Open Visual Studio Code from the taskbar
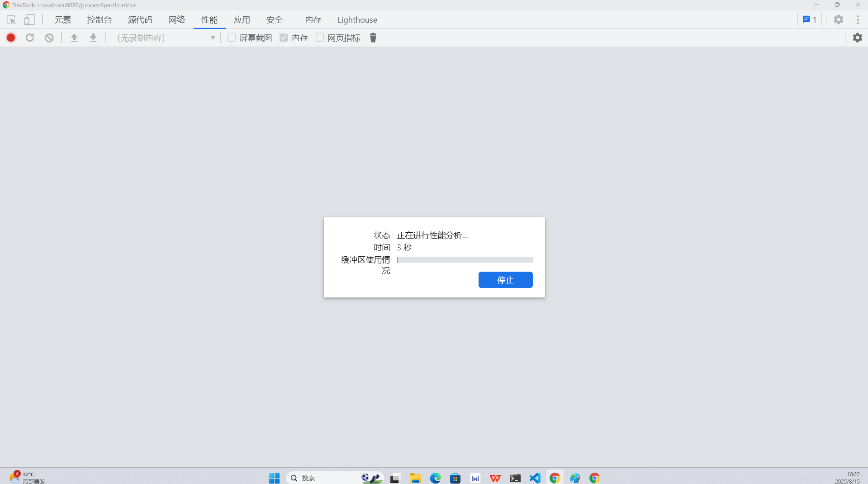 (535, 478)
